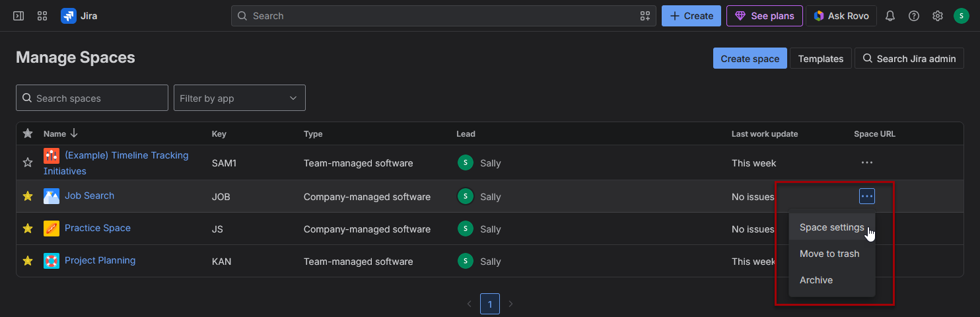This screenshot has height=317, width=980.
Task: Click the SAM1 key cell
Action: pyautogui.click(x=224, y=163)
